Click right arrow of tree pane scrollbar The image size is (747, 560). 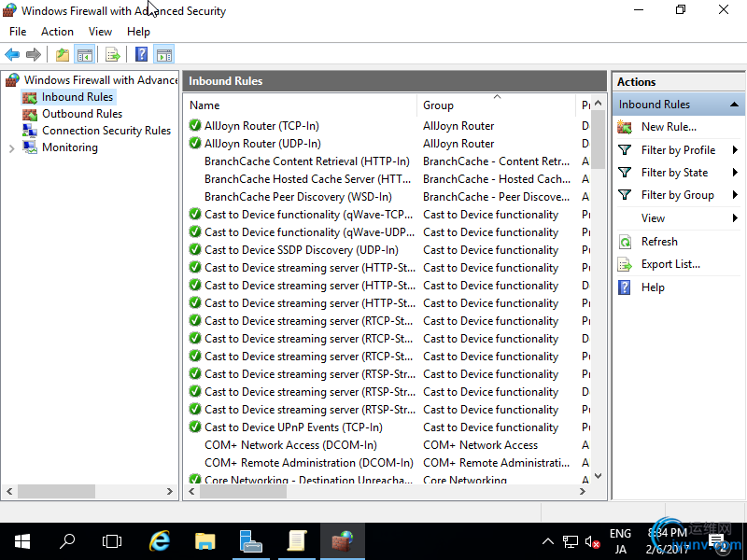(x=170, y=492)
